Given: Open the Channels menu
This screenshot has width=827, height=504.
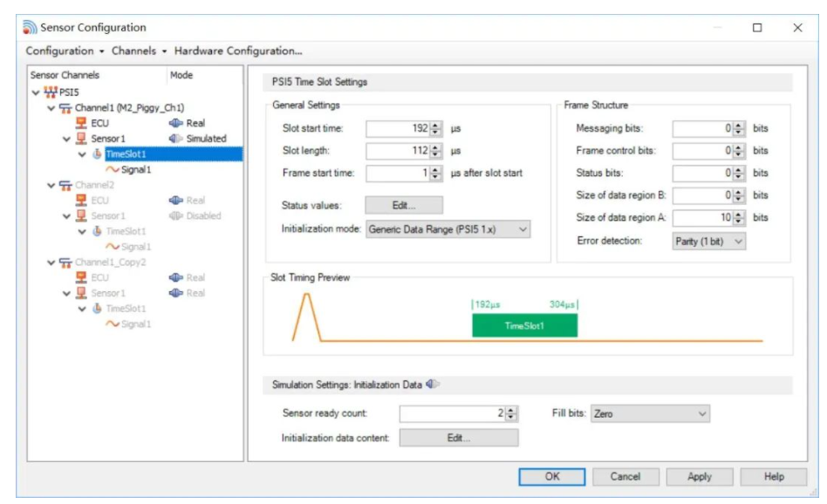Looking at the screenshot, I should point(140,51).
